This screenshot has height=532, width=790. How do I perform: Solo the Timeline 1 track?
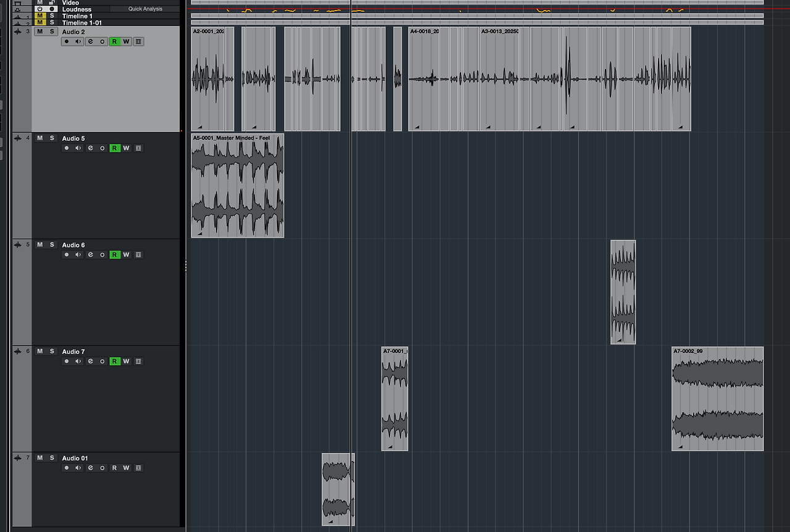[x=52, y=16]
